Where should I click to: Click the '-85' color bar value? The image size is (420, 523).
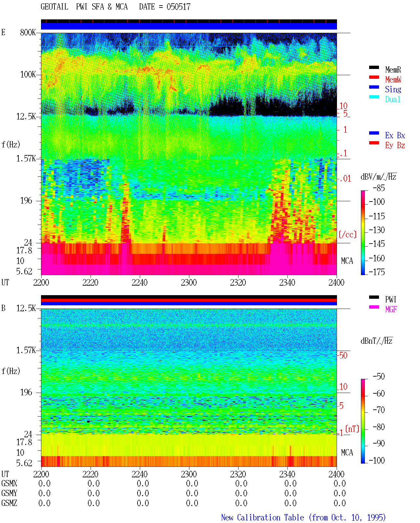(379, 188)
